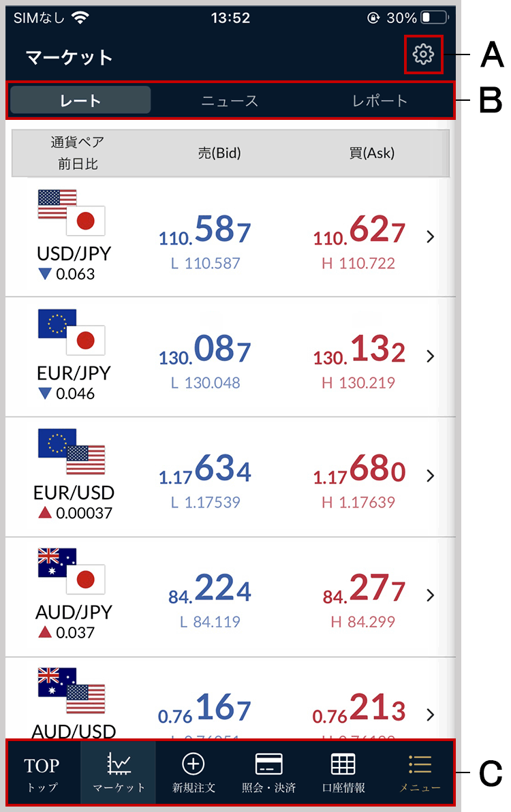Open settings with the gear icon
The image size is (511, 812).
click(423, 54)
